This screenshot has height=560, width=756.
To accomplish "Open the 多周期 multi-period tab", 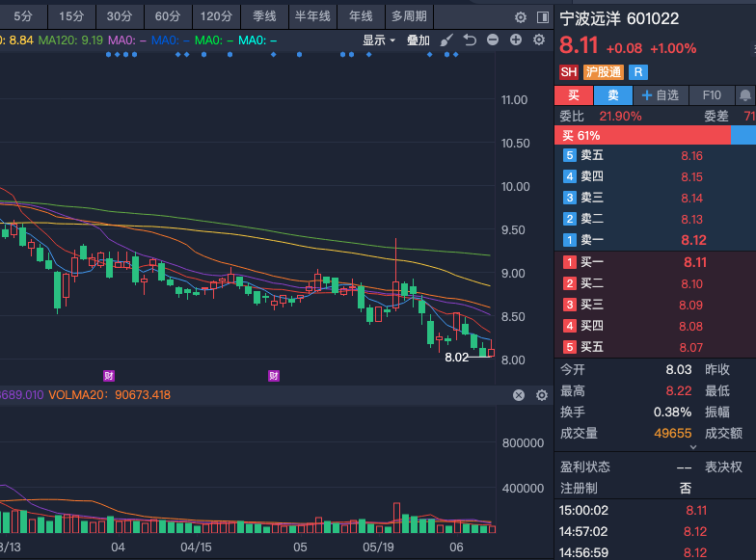I will click(x=409, y=16).
